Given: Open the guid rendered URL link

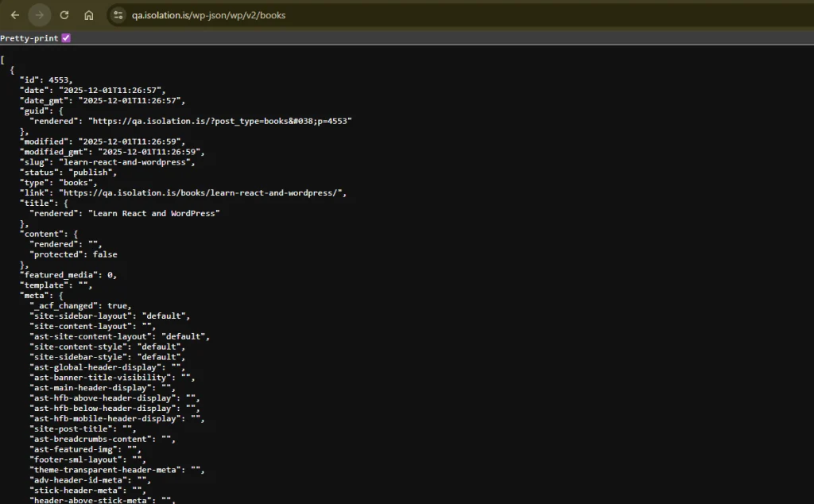Looking at the screenshot, I should (x=223, y=121).
